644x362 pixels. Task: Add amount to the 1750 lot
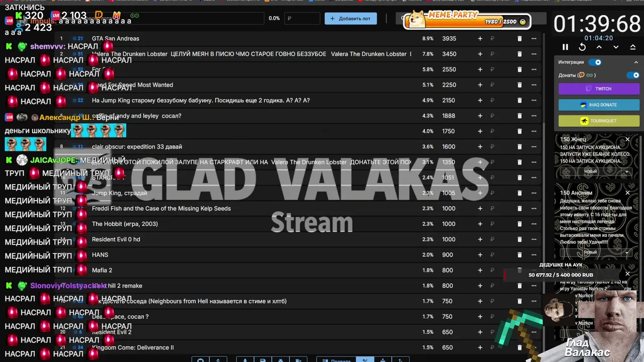(480, 131)
